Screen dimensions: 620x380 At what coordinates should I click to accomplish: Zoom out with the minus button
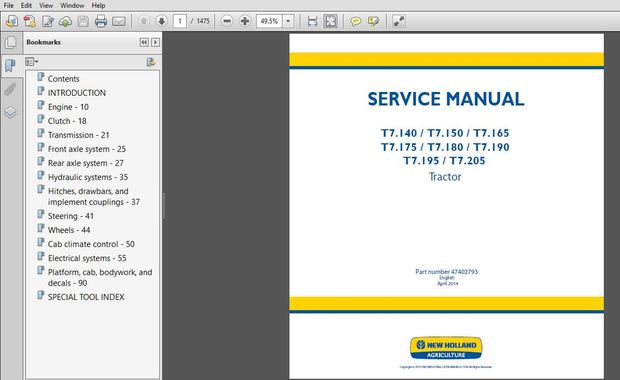click(227, 21)
